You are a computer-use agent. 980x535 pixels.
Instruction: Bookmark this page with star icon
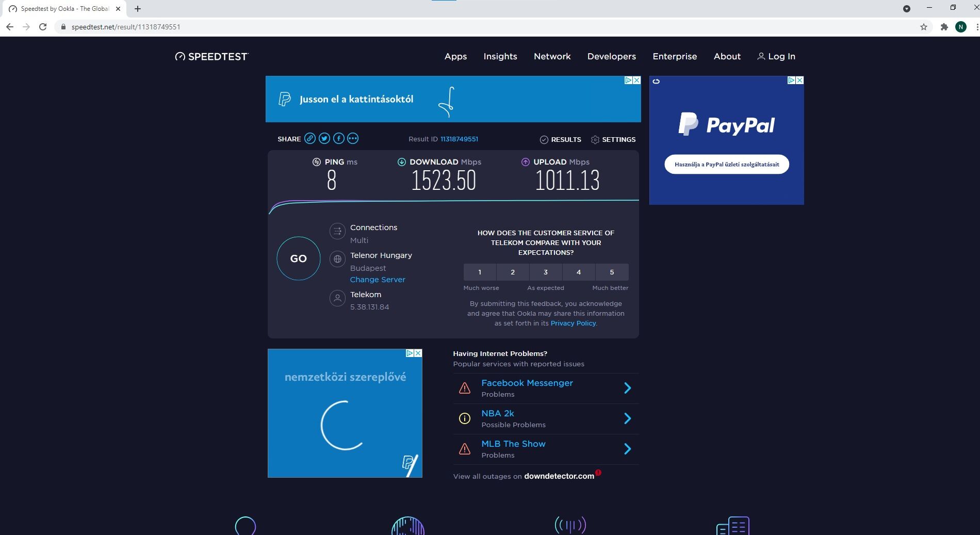pyautogui.click(x=924, y=27)
